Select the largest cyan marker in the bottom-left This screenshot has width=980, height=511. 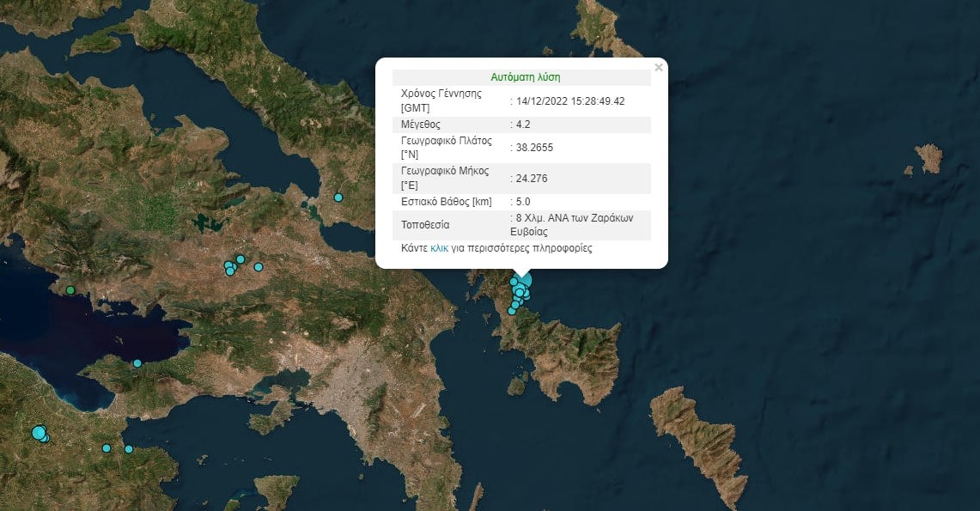tap(38, 433)
